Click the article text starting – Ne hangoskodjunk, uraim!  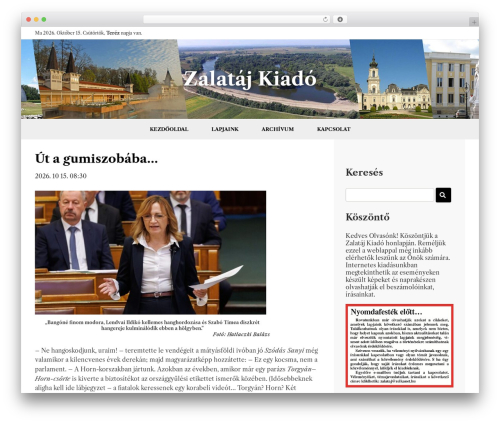point(176,369)
